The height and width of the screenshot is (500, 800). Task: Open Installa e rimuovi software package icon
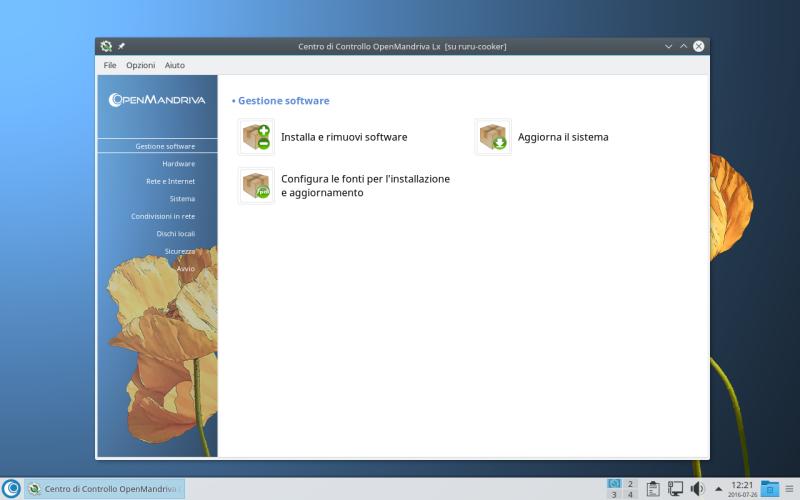[x=256, y=137]
